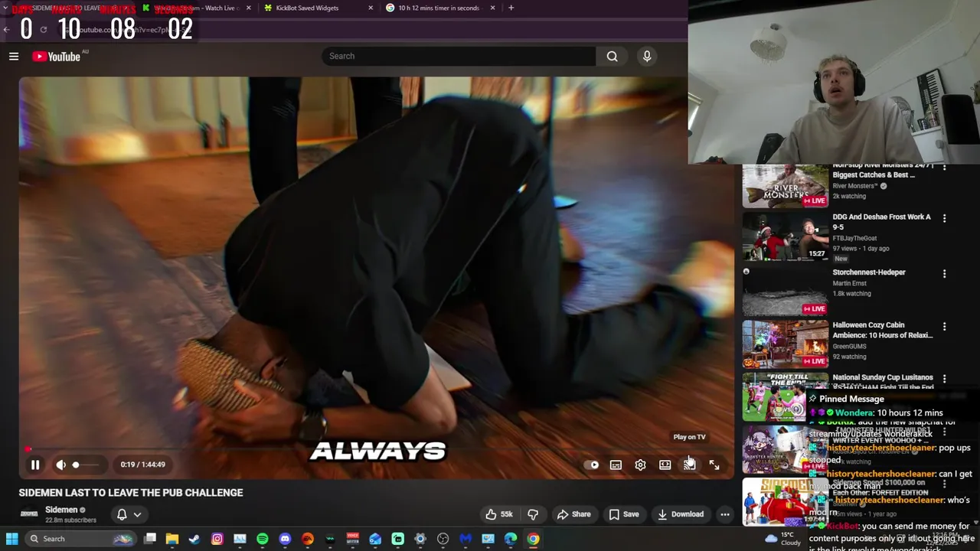Close the 10 h 12 mins timer tab

492,8
